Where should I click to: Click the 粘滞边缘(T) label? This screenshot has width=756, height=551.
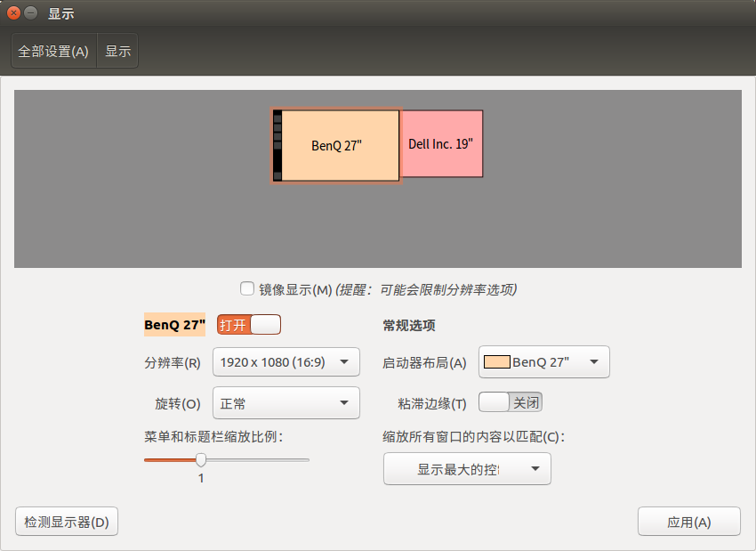pos(432,403)
